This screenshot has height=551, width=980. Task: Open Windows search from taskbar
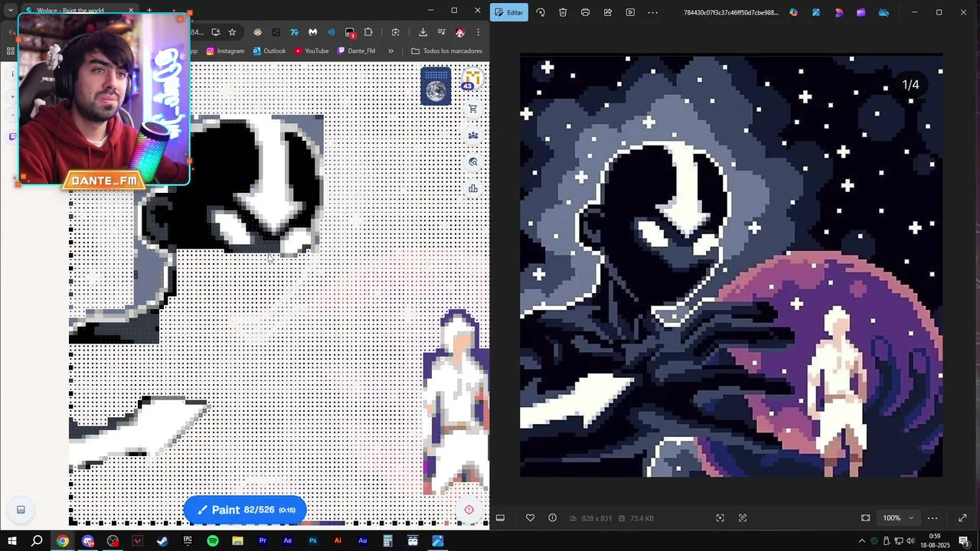[37, 541]
